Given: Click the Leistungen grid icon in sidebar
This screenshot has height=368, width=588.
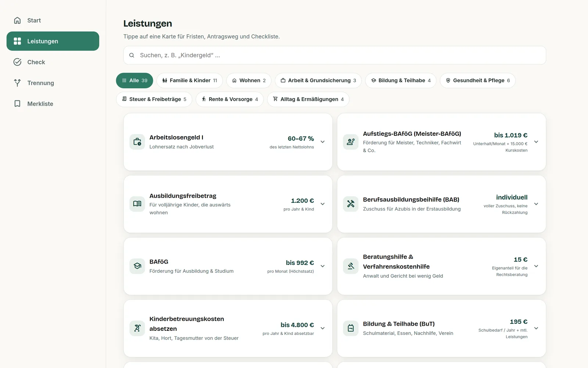Looking at the screenshot, I should point(17,41).
